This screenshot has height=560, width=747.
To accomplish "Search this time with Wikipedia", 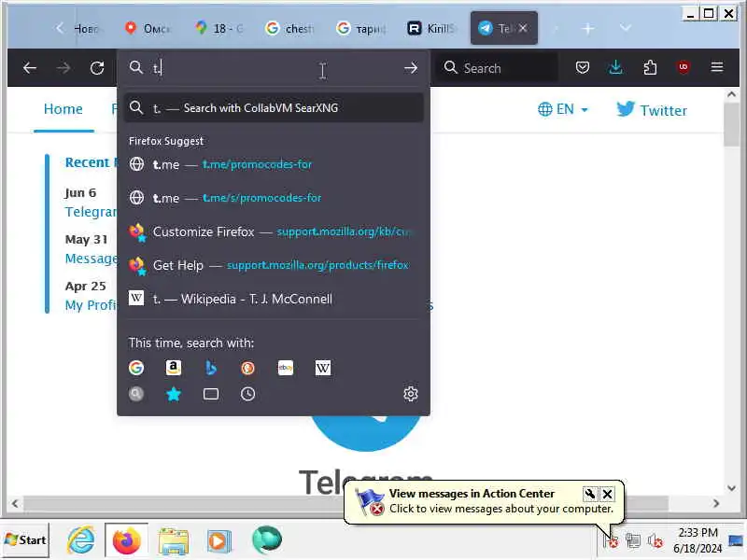I will coord(322,368).
